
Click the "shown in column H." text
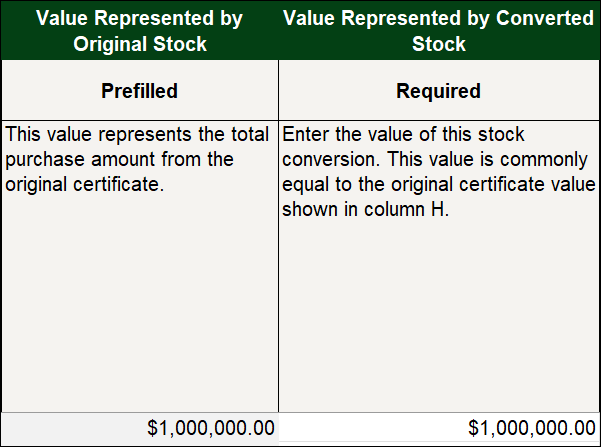click(365, 210)
